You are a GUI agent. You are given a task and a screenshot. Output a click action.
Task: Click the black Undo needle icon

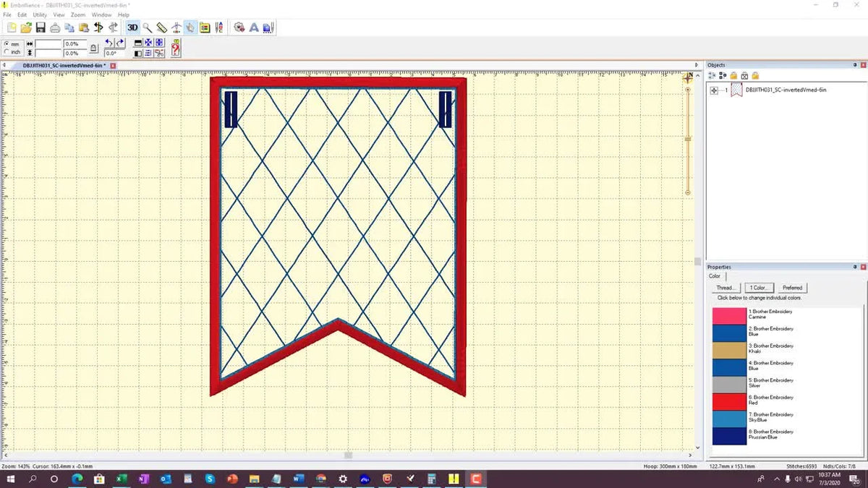98,27
